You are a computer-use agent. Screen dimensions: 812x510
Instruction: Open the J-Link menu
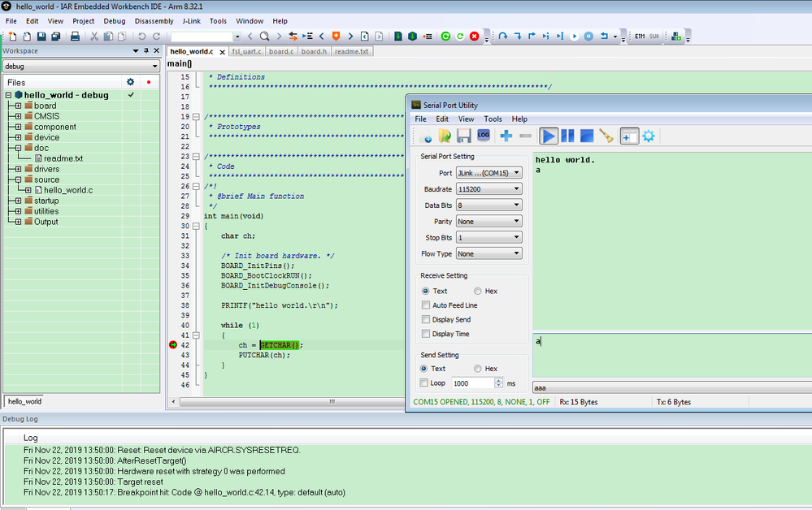tap(191, 20)
